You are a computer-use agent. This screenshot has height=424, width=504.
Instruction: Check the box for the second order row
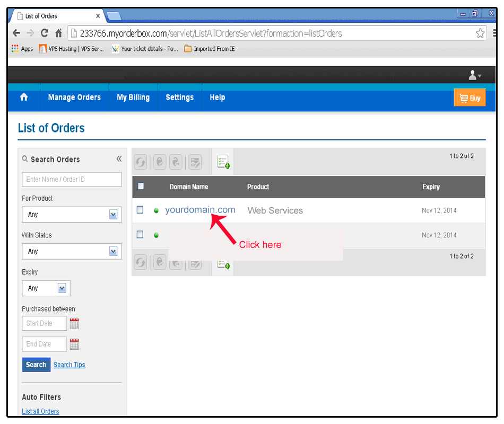click(140, 235)
